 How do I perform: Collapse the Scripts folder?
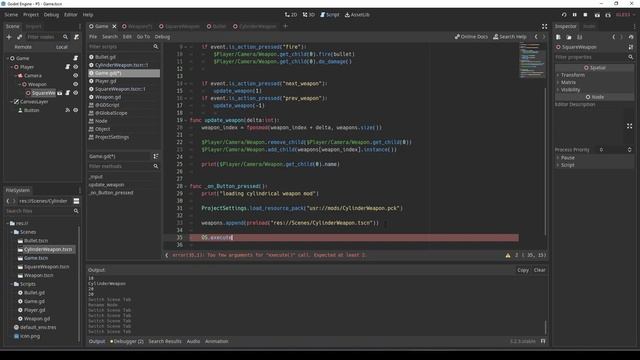point(11,284)
